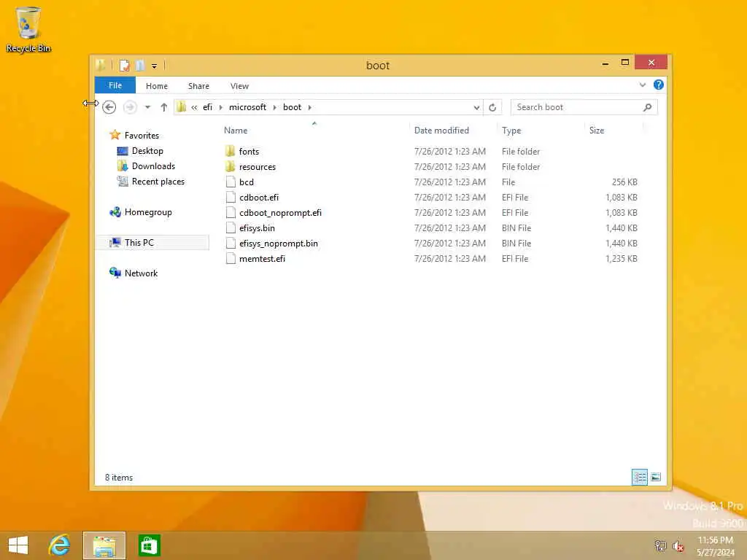Go back with the Back arrow button

pyautogui.click(x=109, y=107)
